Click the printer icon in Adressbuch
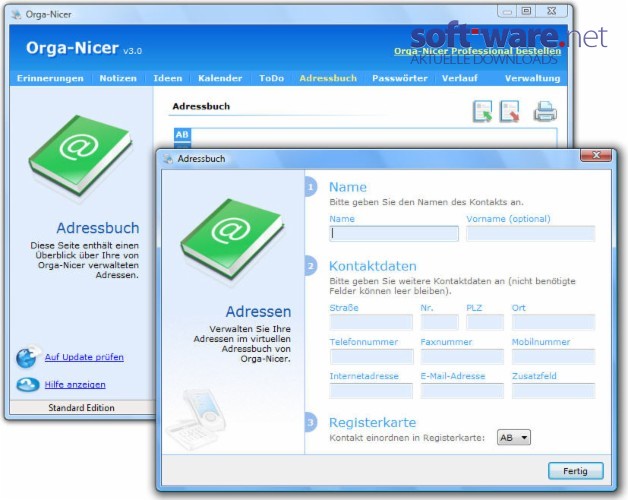628x500 pixels. point(545,111)
